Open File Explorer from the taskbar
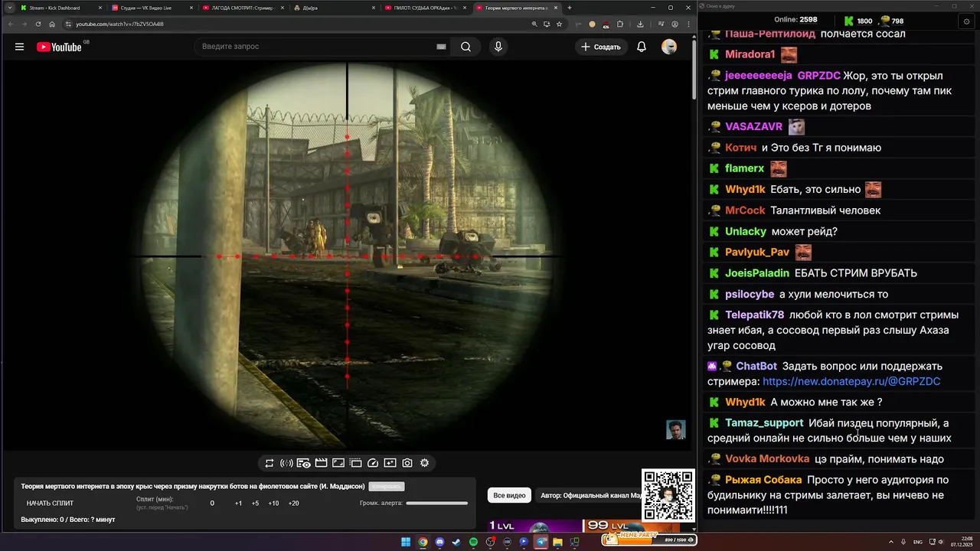 tap(557, 542)
